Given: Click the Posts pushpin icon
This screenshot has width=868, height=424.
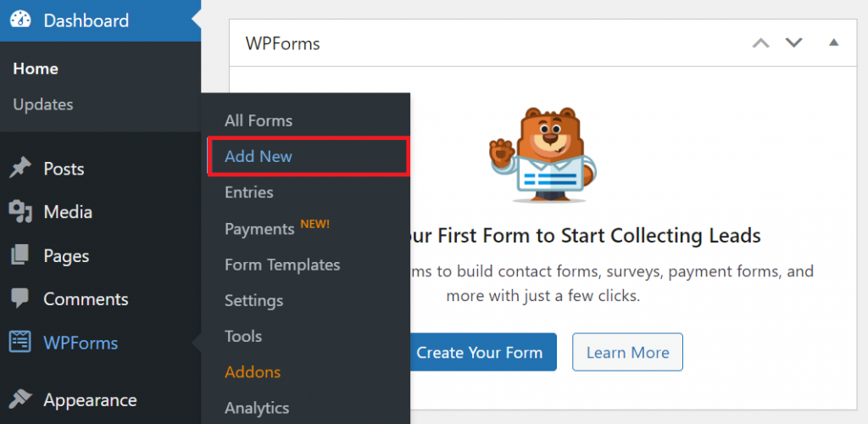Looking at the screenshot, I should click(20, 169).
